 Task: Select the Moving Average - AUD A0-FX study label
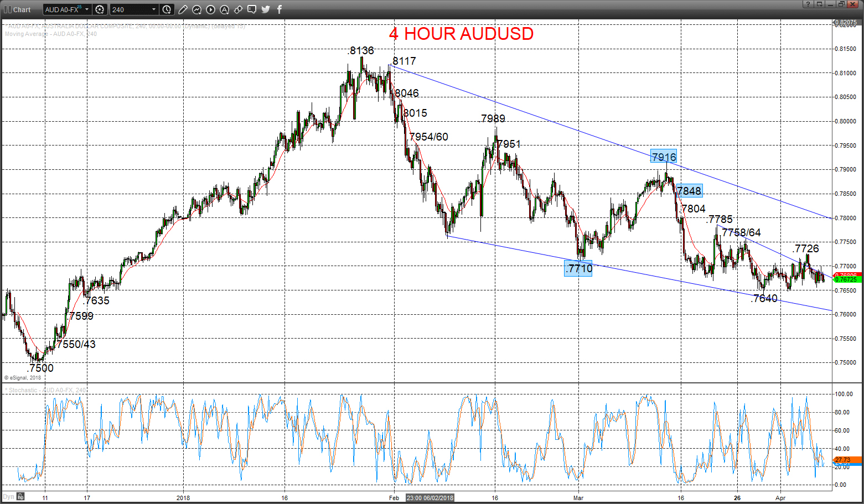51,34
